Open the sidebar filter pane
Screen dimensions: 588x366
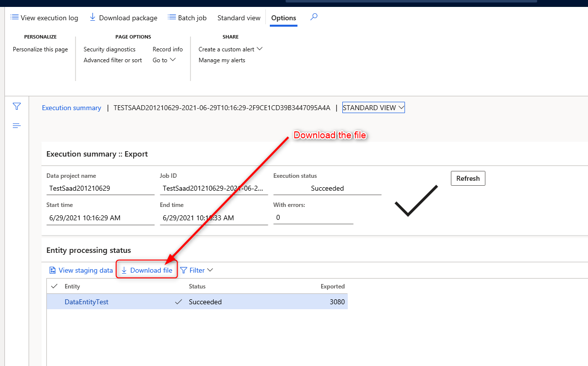point(16,106)
